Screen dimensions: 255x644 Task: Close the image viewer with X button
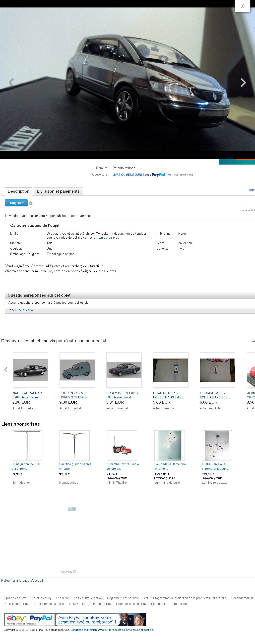[242, 6]
